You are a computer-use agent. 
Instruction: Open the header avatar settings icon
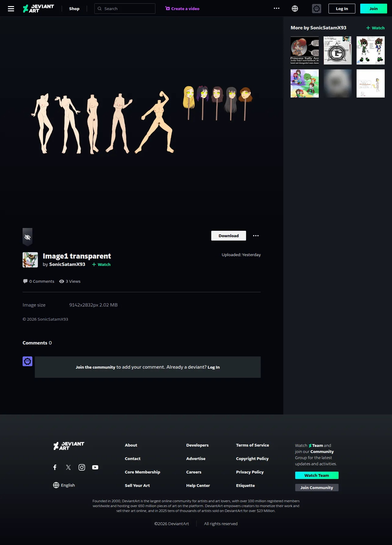[317, 9]
